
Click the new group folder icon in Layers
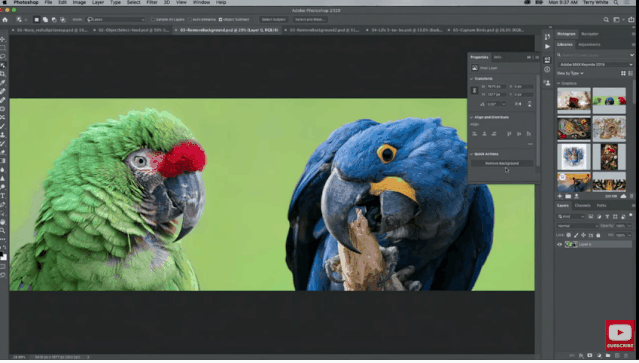608,356
